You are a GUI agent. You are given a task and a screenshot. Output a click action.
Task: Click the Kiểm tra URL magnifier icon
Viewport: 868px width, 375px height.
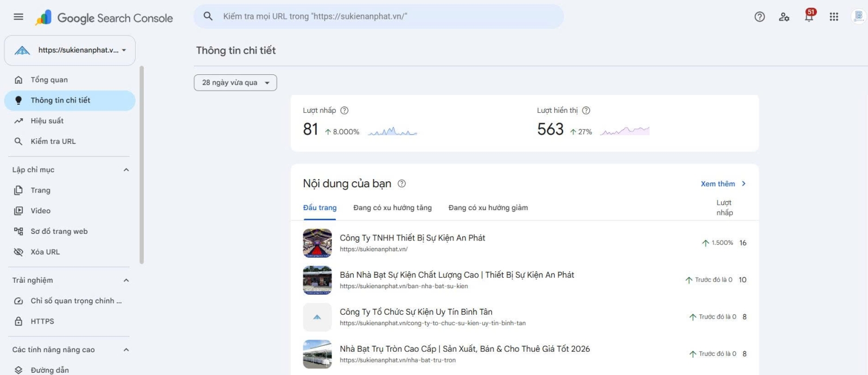pyautogui.click(x=18, y=142)
